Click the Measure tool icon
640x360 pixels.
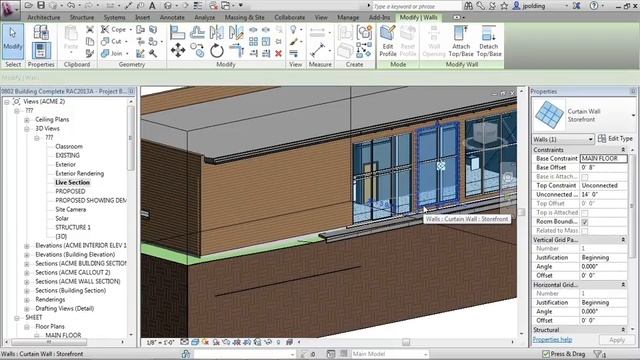317,50
